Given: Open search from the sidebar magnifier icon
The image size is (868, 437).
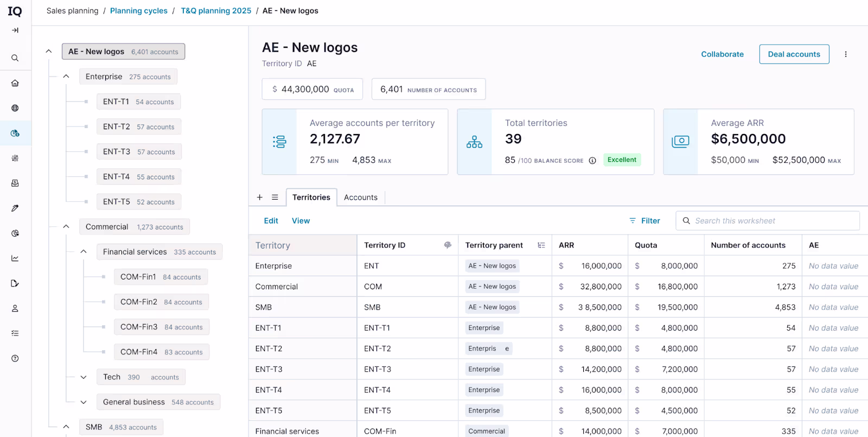Looking at the screenshot, I should tap(15, 58).
